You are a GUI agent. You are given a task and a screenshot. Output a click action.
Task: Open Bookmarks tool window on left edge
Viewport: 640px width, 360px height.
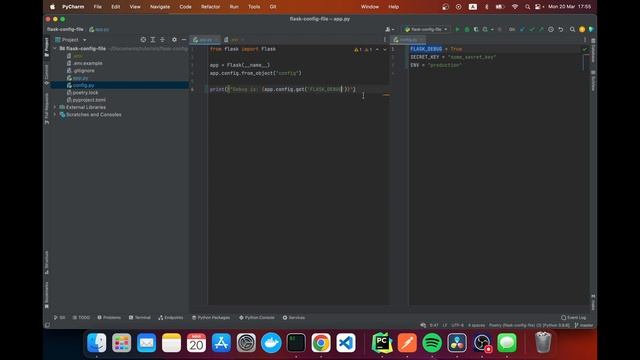[x=47, y=295]
